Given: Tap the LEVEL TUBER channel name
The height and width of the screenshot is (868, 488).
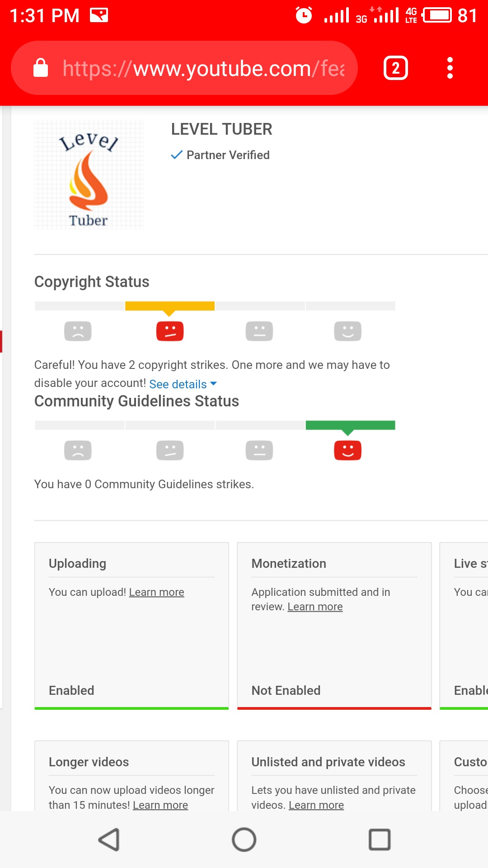Looking at the screenshot, I should 222,129.
